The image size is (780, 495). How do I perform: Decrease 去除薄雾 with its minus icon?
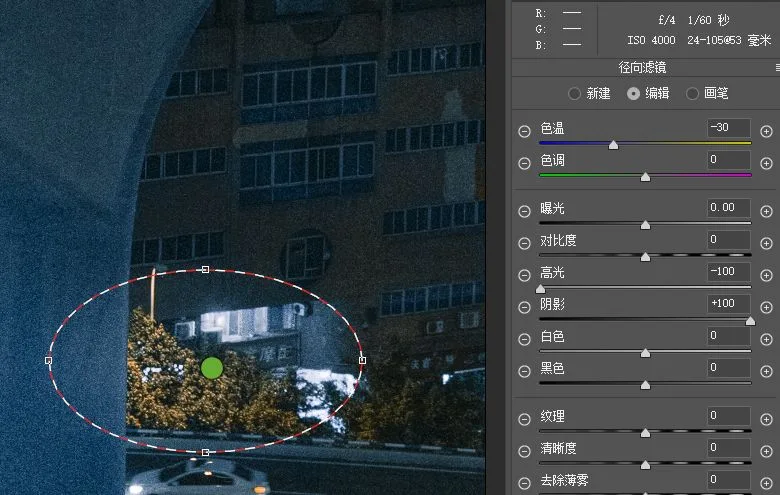tap(524, 483)
